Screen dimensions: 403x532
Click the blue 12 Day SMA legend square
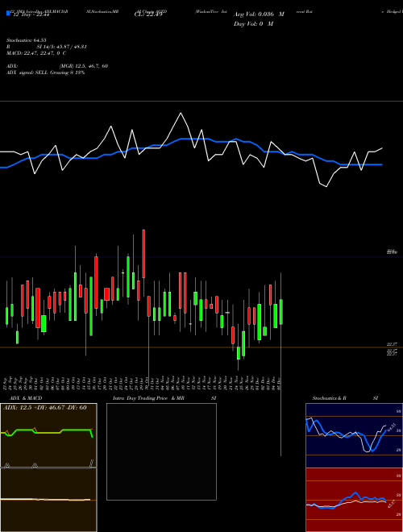(9, 14)
